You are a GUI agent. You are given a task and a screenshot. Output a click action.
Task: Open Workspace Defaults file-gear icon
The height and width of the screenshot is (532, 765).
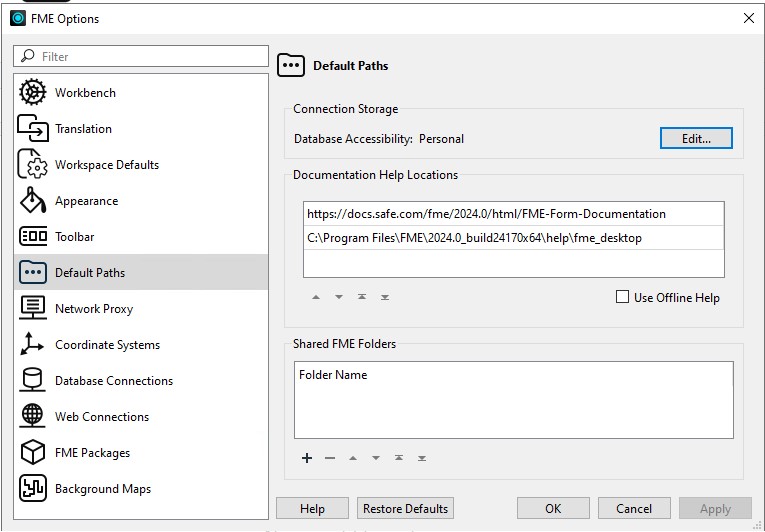click(x=33, y=164)
